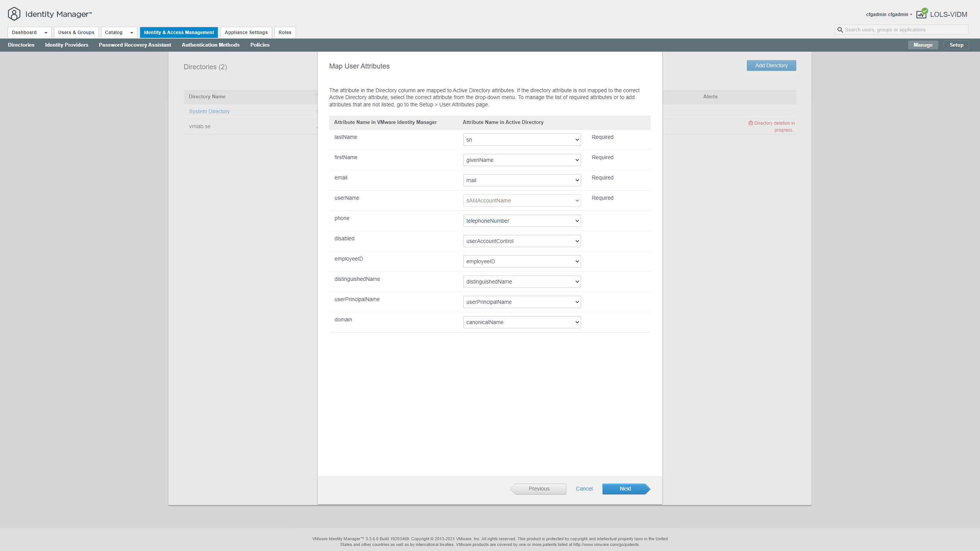Open the Policies submenu
This screenshot has width=980, height=551.
tap(260, 45)
